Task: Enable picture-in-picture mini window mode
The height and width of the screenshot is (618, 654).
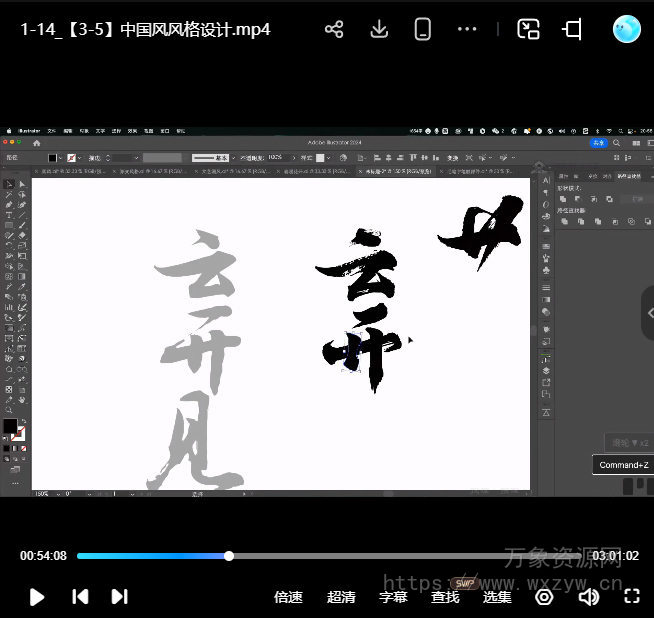Action: pyautogui.click(x=528, y=29)
